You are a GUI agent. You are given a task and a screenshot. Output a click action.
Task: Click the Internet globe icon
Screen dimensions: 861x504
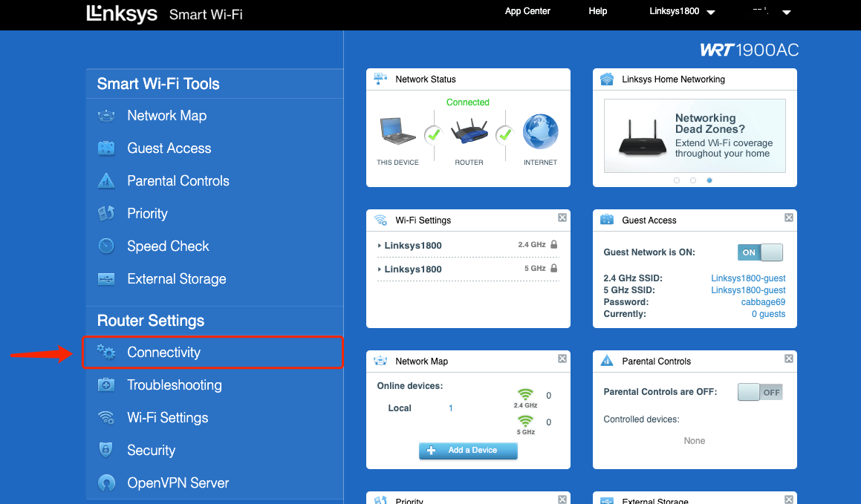540,131
